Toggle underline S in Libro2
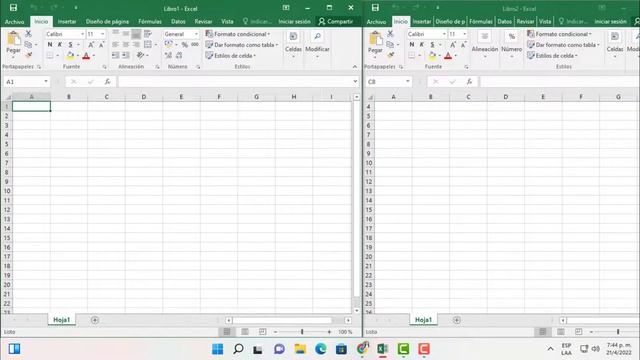The width and height of the screenshot is (640, 360). 432,44
